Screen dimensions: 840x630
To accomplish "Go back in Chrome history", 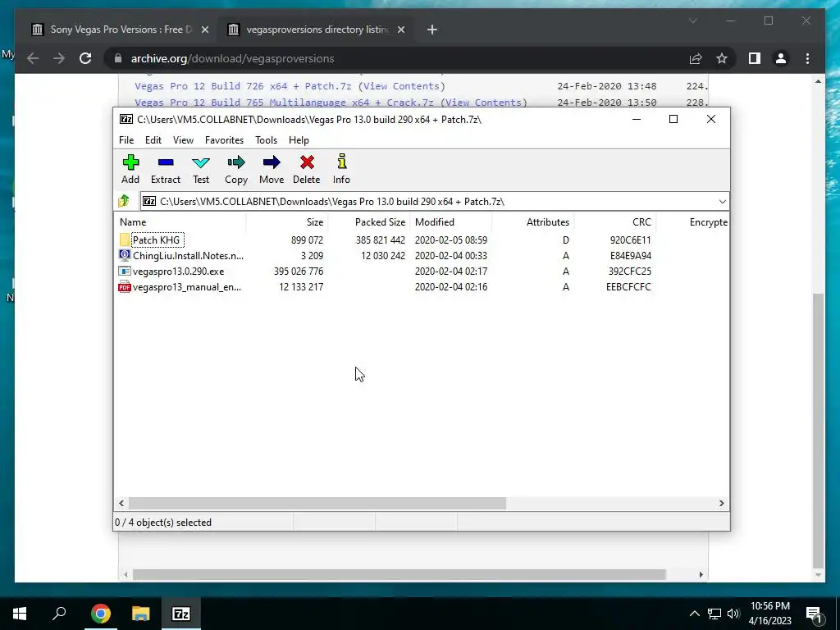I will pyautogui.click(x=33, y=58).
